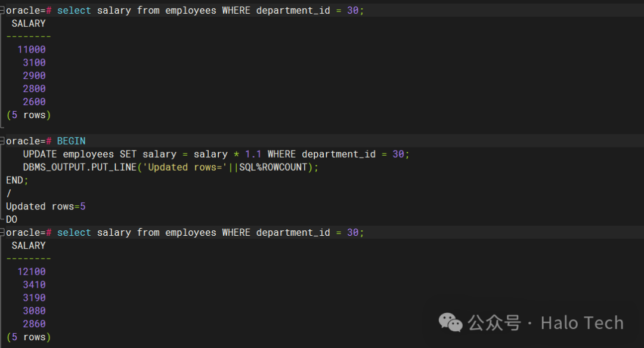Collapse the fold marker beside the BEGIN block
Image resolution: width=644 pixels, height=348 pixels.
point(2,141)
